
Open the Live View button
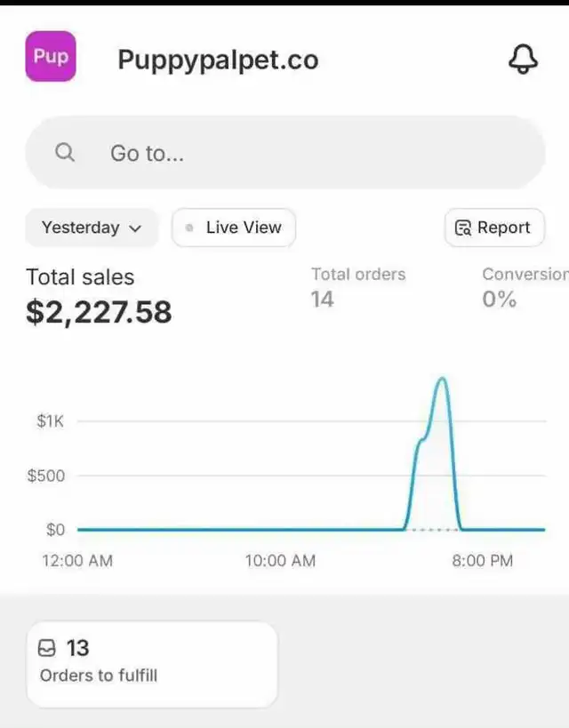coord(234,228)
